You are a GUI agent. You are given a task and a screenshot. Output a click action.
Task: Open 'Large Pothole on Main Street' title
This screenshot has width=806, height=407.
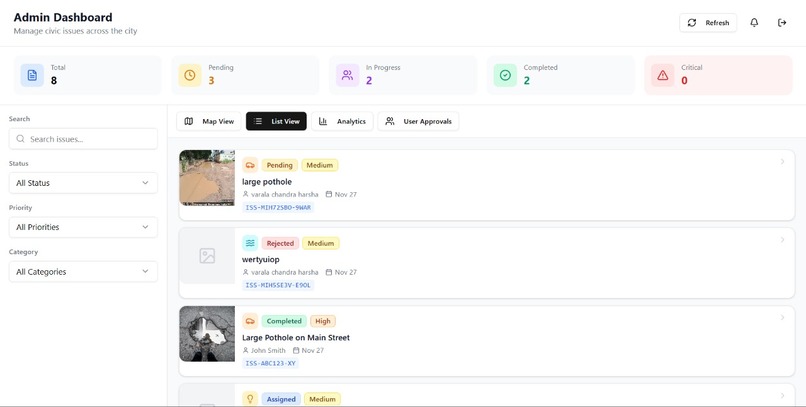click(296, 338)
